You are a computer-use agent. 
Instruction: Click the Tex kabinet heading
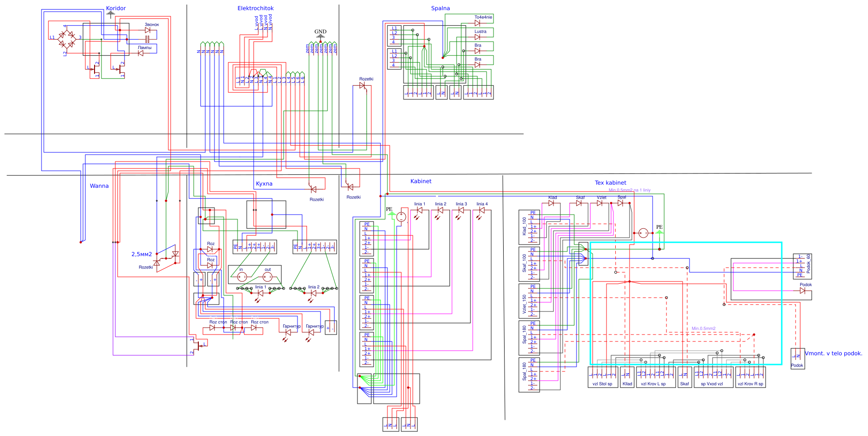pyautogui.click(x=611, y=183)
